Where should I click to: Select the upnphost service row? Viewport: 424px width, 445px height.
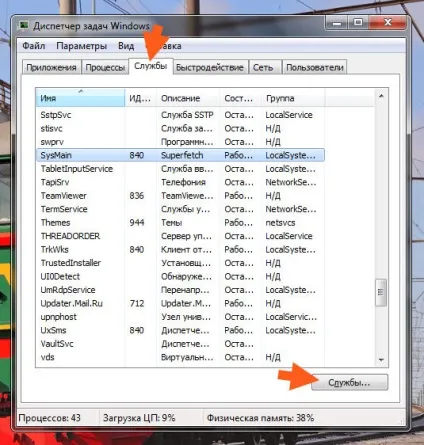coord(180,317)
